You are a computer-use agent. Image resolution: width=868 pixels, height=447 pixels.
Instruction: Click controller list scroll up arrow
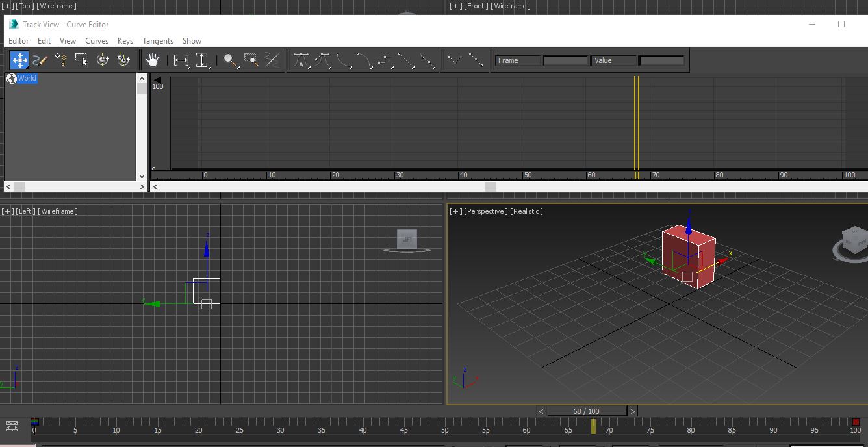coord(142,79)
